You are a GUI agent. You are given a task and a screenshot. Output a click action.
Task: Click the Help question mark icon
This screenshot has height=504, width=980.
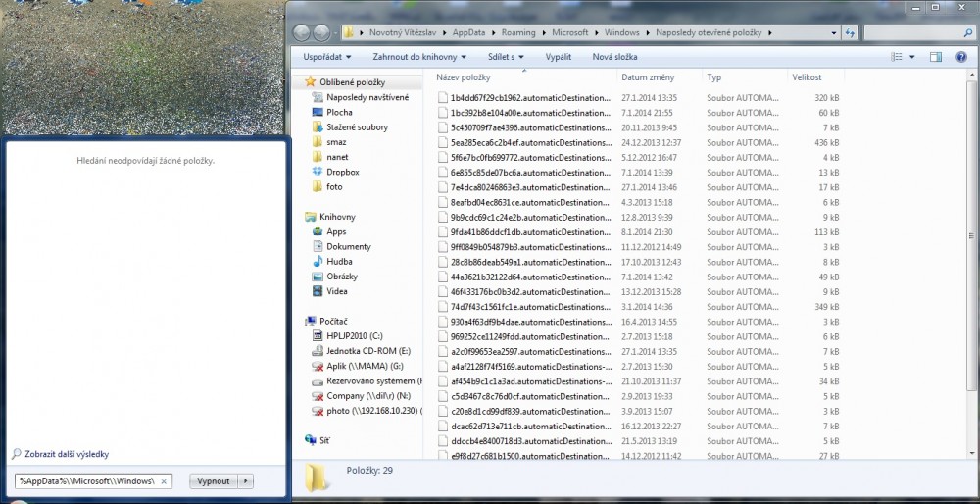[x=961, y=57]
